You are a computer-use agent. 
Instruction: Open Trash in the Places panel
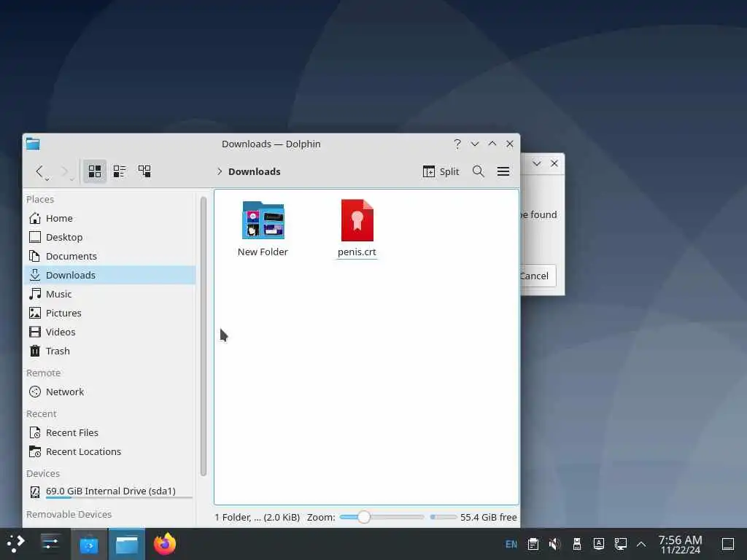pyautogui.click(x=109, y=351)
